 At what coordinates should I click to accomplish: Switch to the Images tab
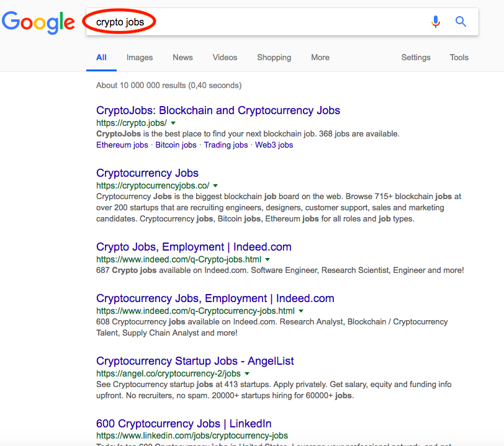pyautogui.click(x=139, y=57)
